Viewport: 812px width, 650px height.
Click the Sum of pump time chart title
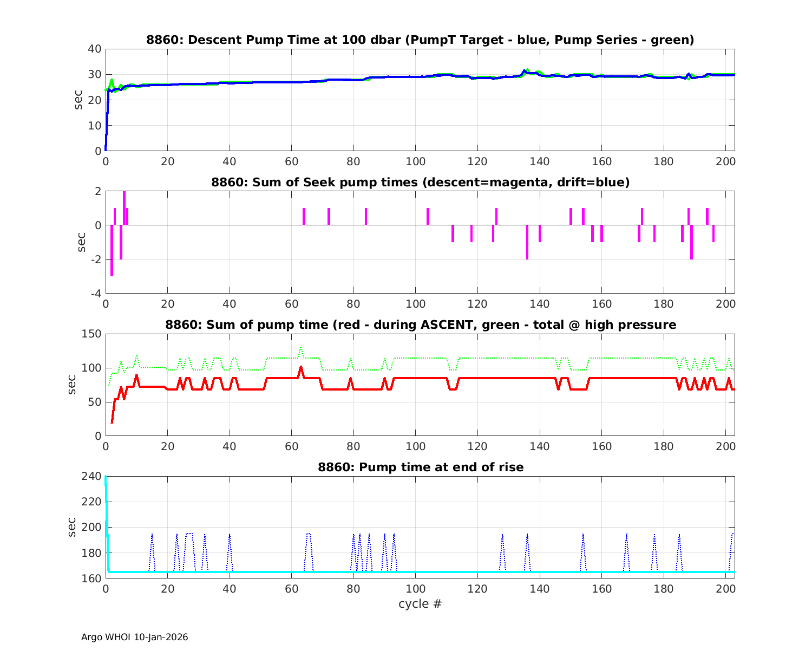click(x=420, y=325)
